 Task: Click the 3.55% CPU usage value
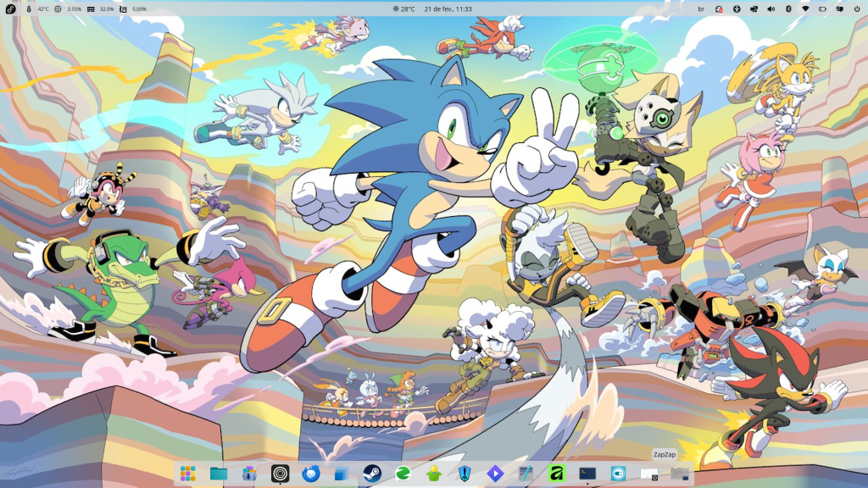point(75,9)
